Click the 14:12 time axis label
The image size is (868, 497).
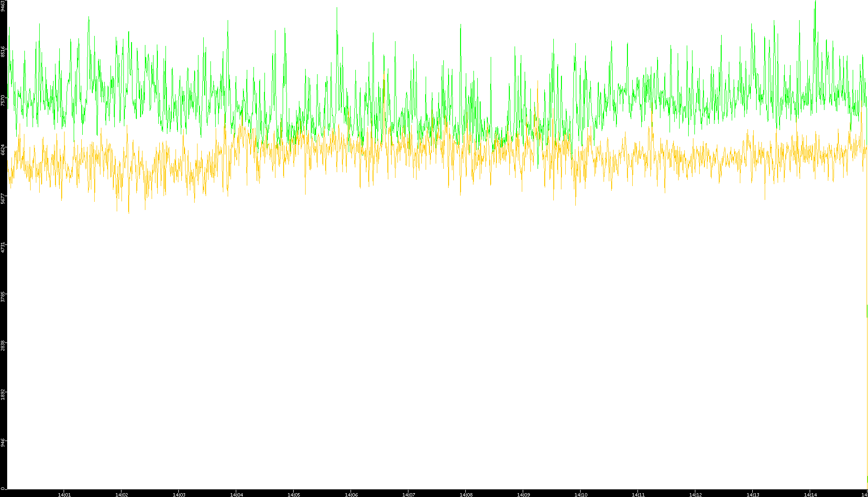pos(695,494)
